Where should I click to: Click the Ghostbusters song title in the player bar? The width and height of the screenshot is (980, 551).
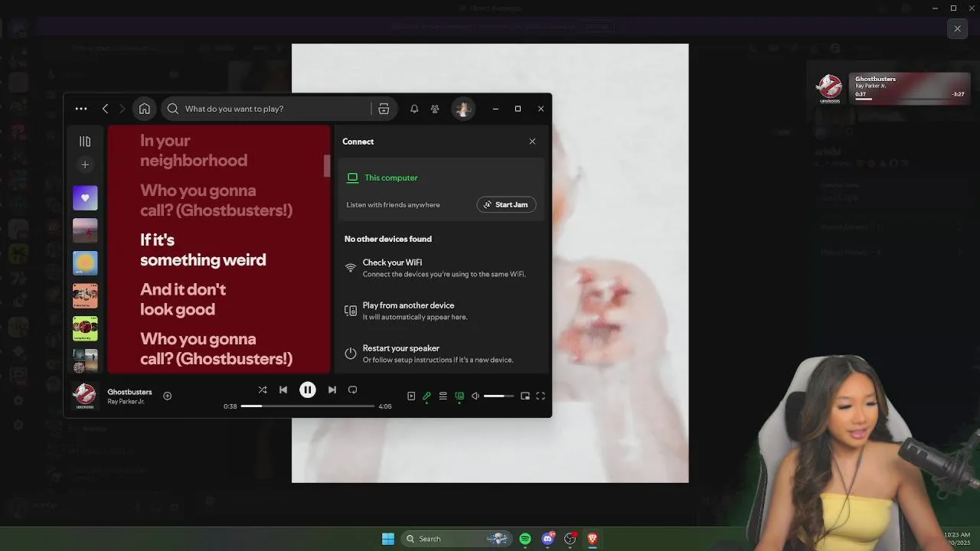tap(129, 392)
